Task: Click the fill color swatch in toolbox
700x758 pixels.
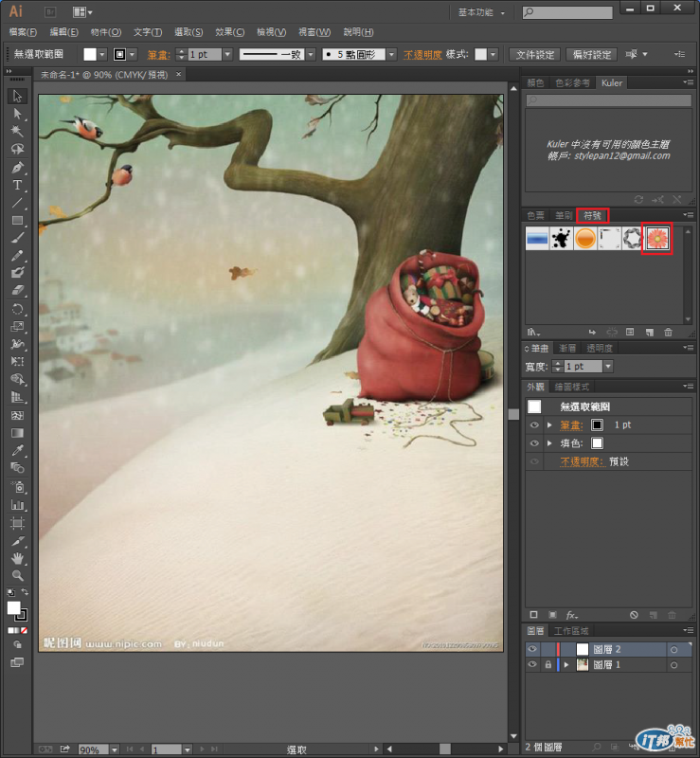Action: [14, 608]
